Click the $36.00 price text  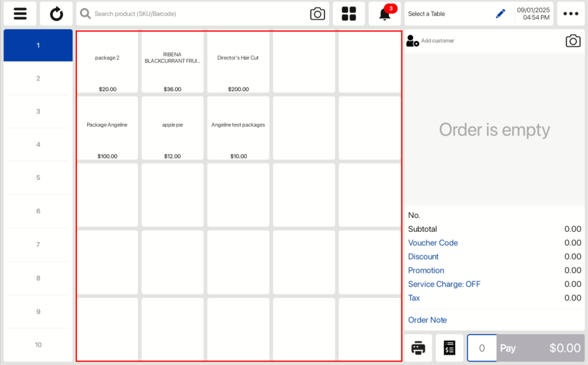(172, 89)
